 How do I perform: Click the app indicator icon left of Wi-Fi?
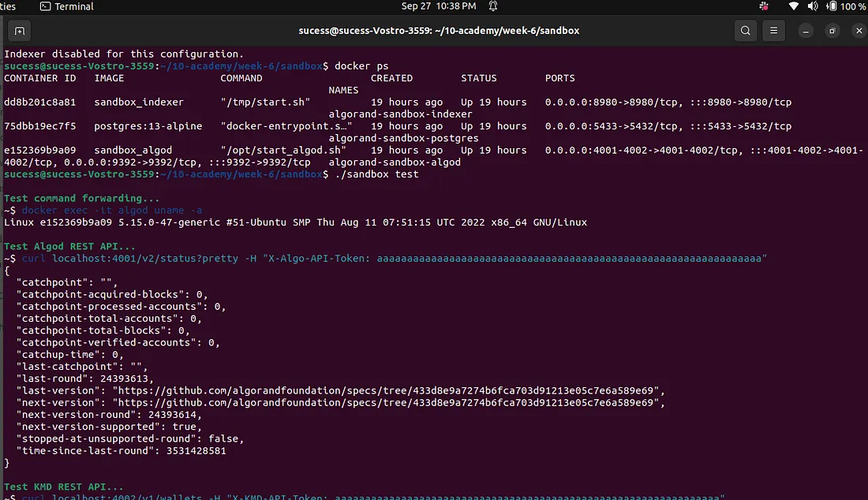763,6
